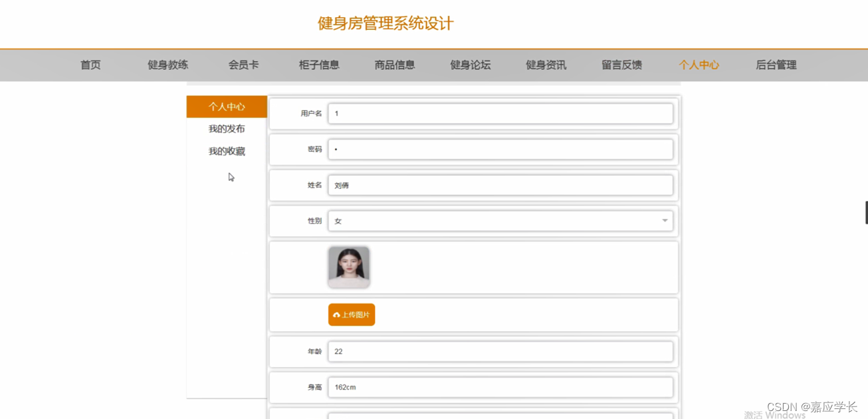The image size is (868, 419).
Task: Click the 身高 field label
Action: coord(314,387)
